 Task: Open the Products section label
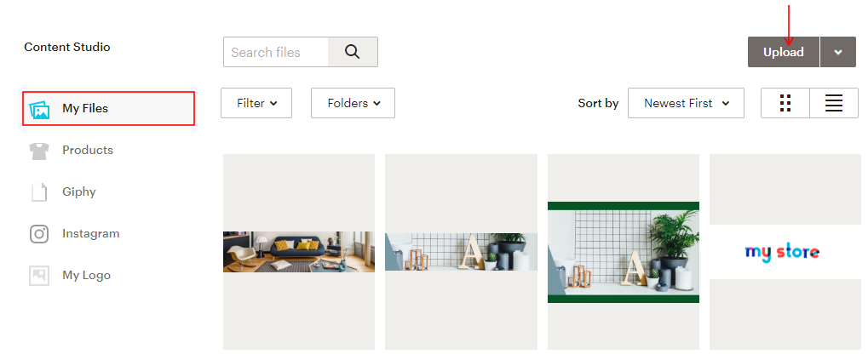pos(88,150)
